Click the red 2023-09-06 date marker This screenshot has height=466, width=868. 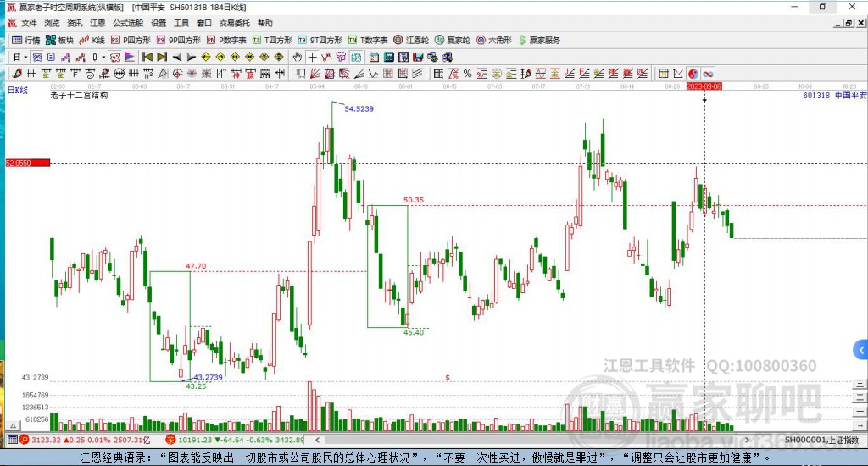click(x=704, y=86)
